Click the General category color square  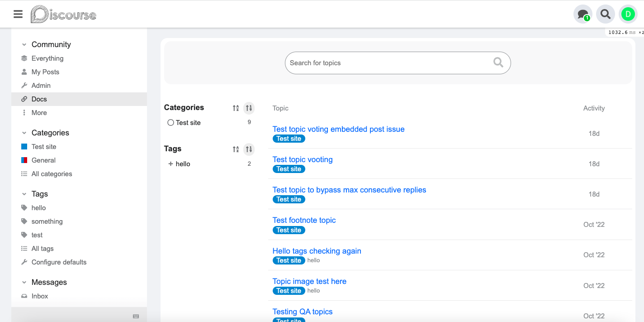coord(24,160)
